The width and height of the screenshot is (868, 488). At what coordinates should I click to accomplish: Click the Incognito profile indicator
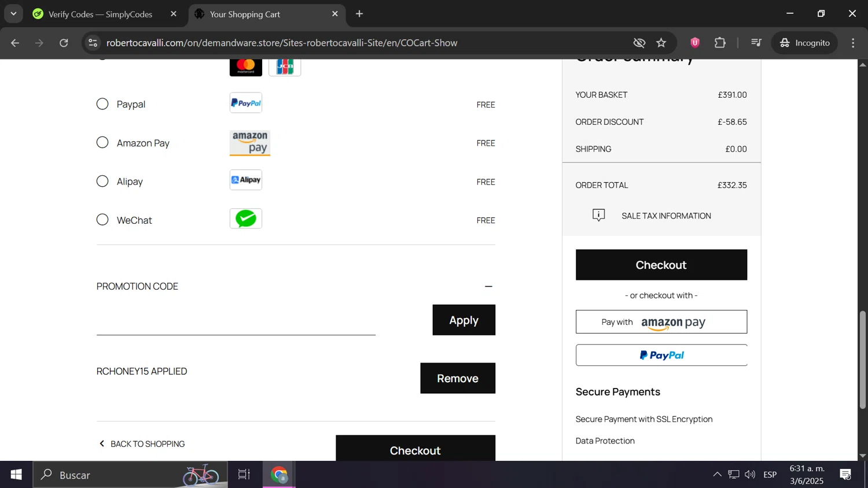tap(804, 43)
